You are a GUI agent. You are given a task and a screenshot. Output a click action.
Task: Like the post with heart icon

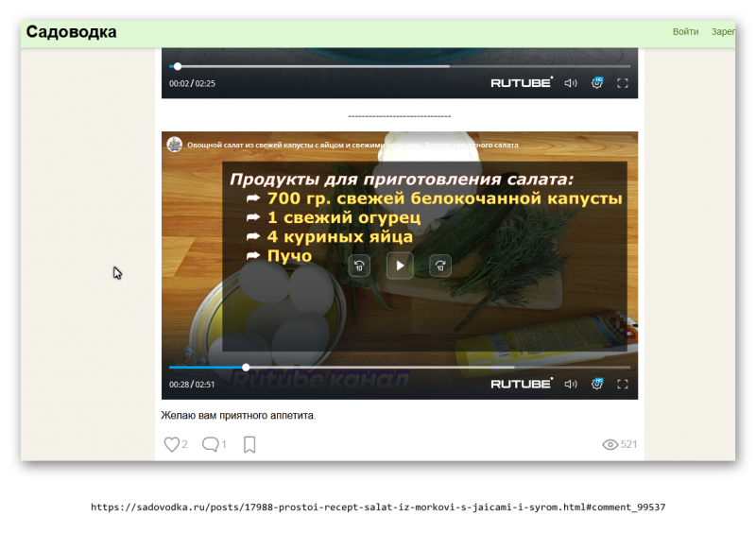172,444
